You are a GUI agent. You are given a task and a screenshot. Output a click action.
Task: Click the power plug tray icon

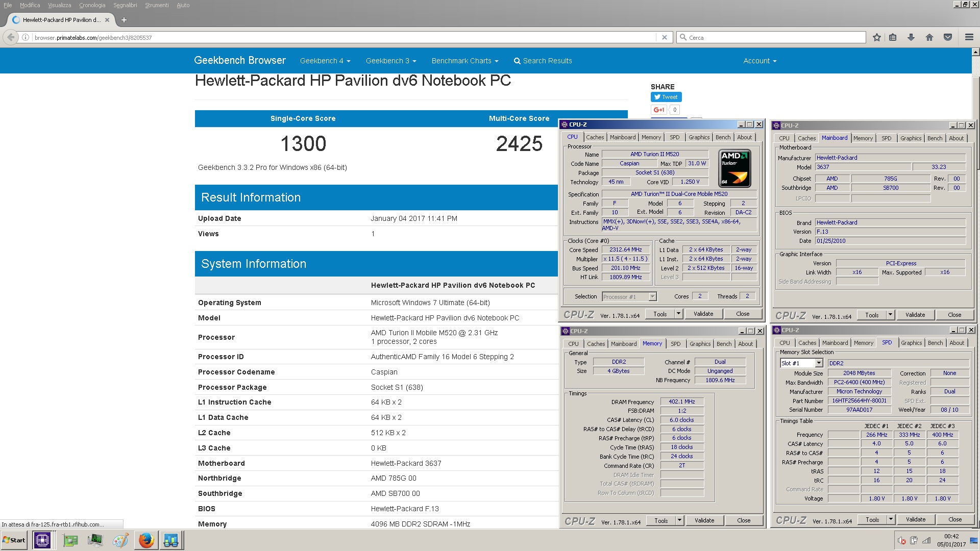coord(914,540)
